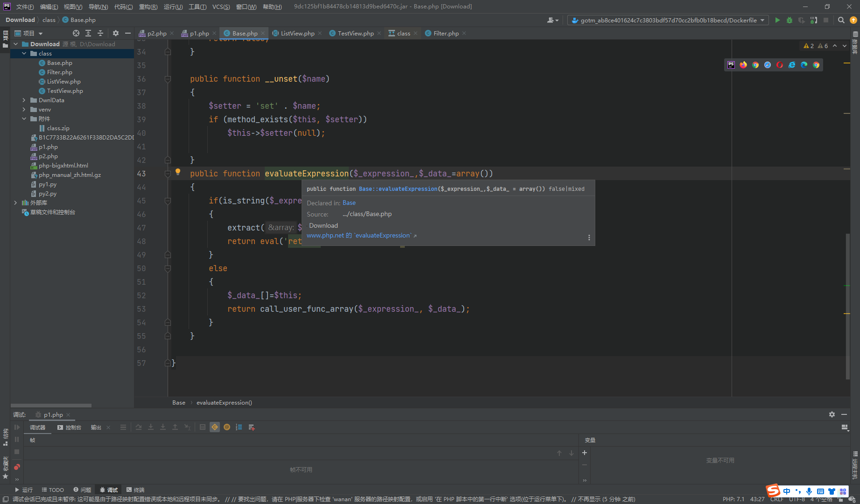Click the listen for PHP debug connections icon
The image size is (860, 504).
814,20
